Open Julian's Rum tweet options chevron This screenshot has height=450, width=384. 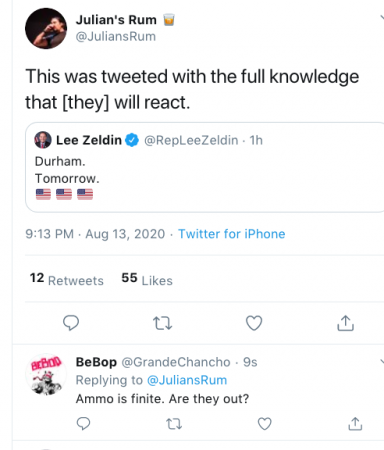[382, 17]
